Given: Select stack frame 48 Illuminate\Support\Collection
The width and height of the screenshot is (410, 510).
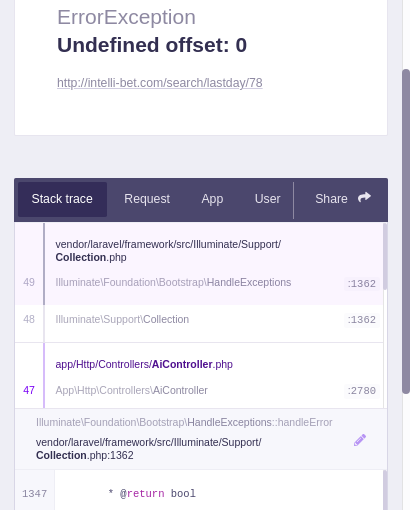Looking at the screenshot, I should [199, 320].
